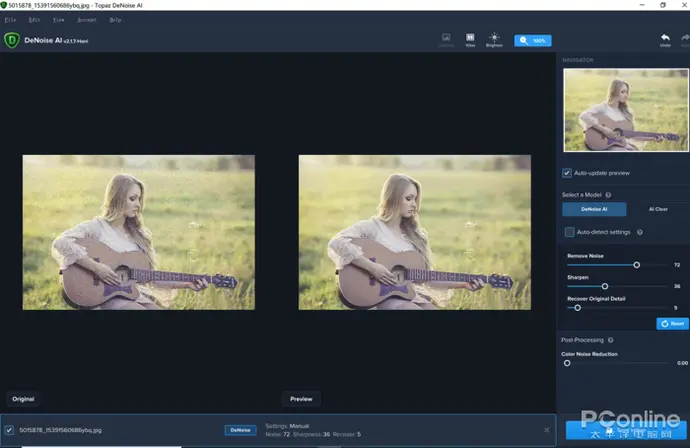The width and height of the screenshot is (690, 448).
Task: Toggle the Brighten sun icon
Action: [x=494, y=40]
